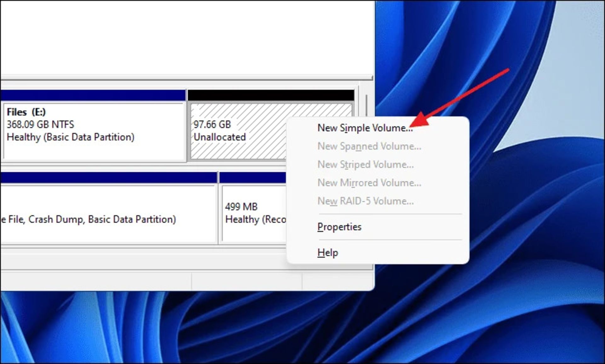Click the disabled New Striped Volume entry
The width and height of the screenshot is (605, 364).
pyautogui.click(x=366, y=165)
